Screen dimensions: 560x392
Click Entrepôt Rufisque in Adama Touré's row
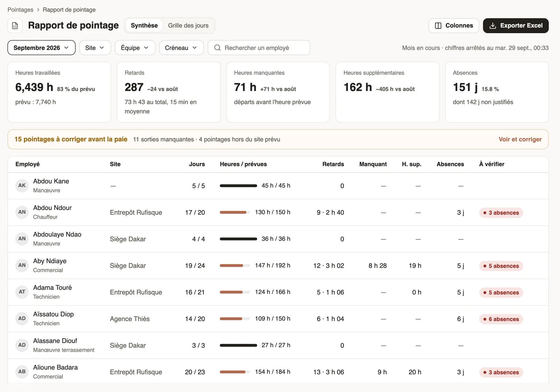[x=136, y=292]
